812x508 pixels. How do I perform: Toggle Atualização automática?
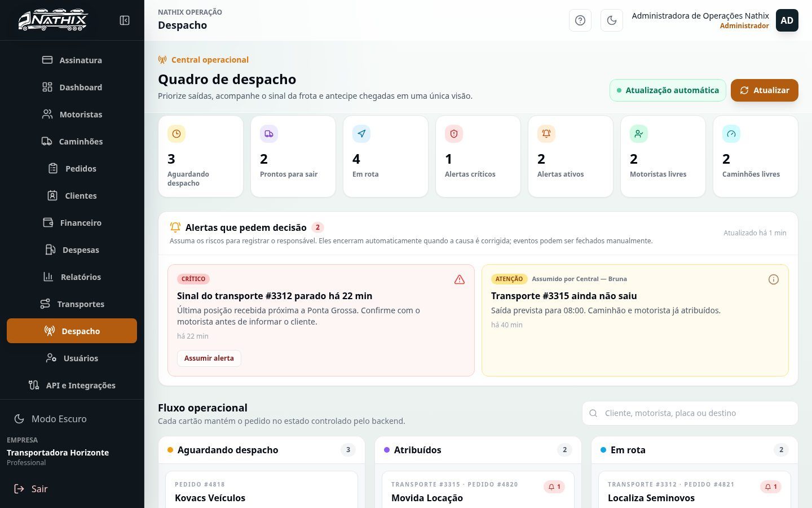[668, 90]
